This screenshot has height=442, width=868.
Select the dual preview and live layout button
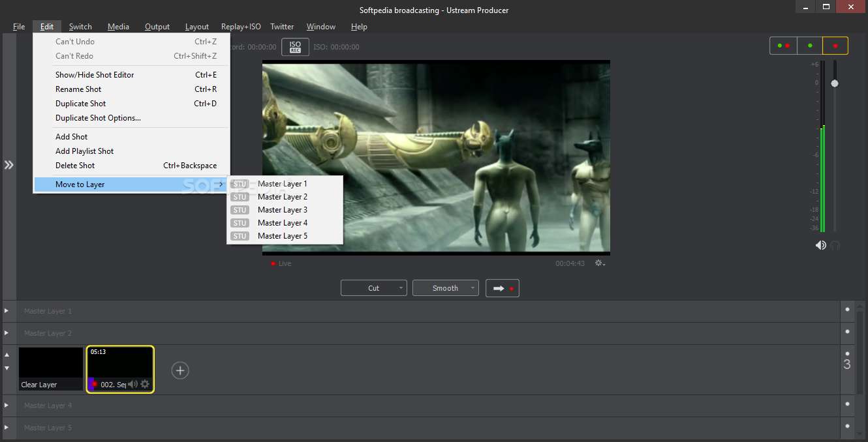(783, 46)
